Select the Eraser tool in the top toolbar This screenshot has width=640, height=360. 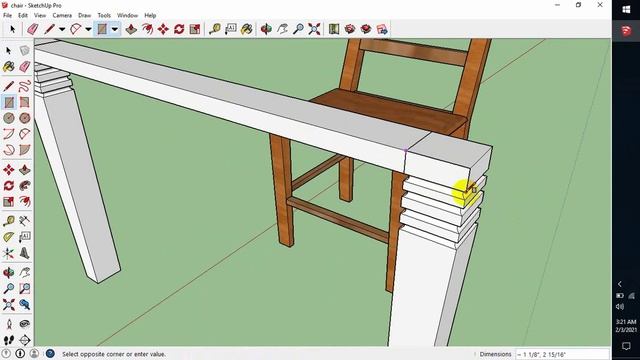[33, 29]
